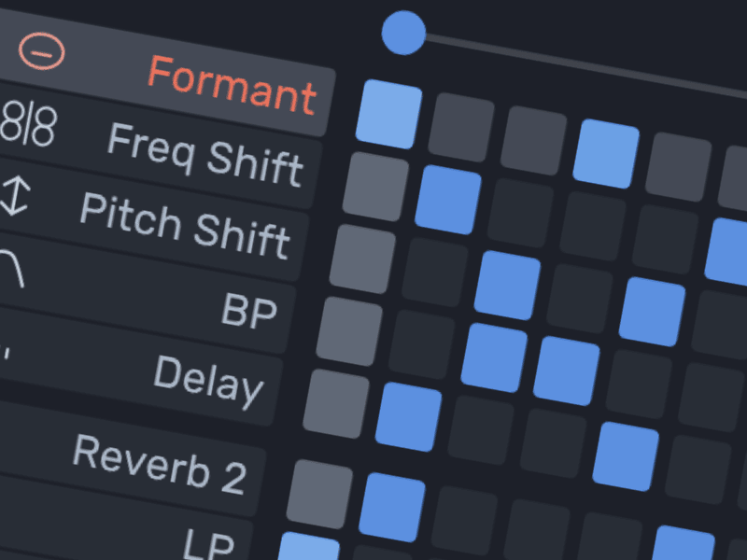This screenshot has width=747, height=560.
Task: Toggle the first lit cell in Formant row
Action: click(388, 113)
